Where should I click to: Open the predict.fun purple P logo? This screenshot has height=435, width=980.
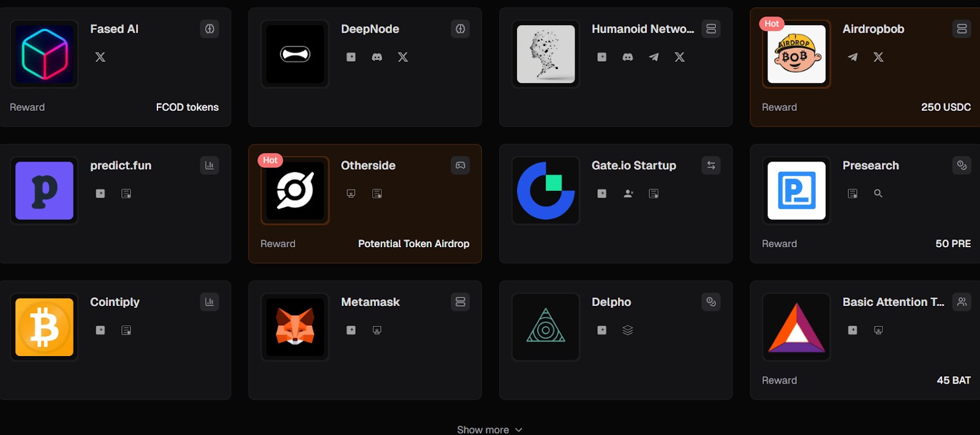(44, 190)
